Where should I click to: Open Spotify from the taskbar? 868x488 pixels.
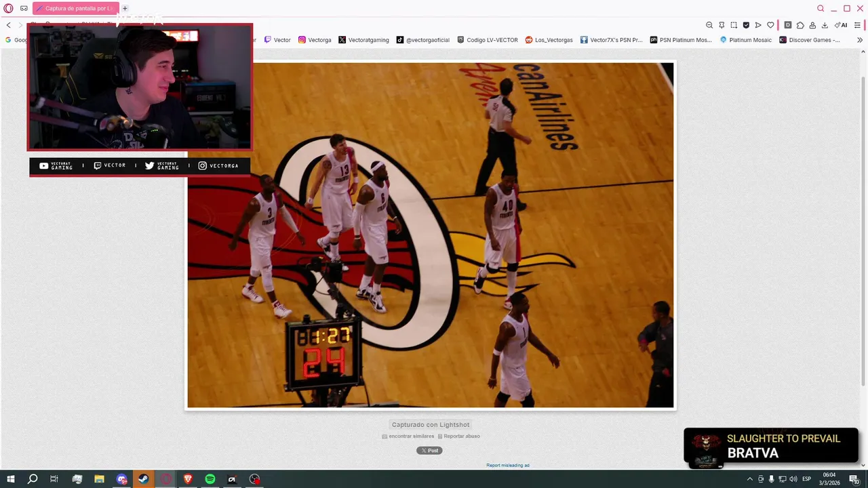210,479
